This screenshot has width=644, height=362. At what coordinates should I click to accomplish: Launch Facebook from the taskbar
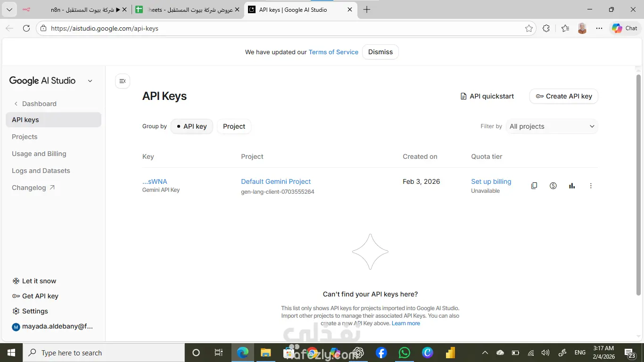pyautogui.click(x=381, y=353)
